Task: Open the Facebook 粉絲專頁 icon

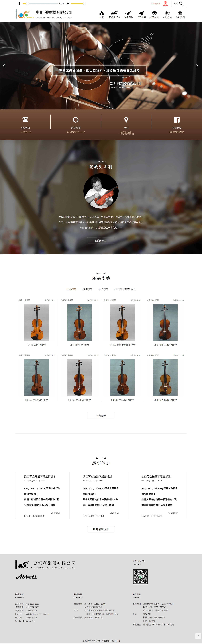Action: [177, 120]
